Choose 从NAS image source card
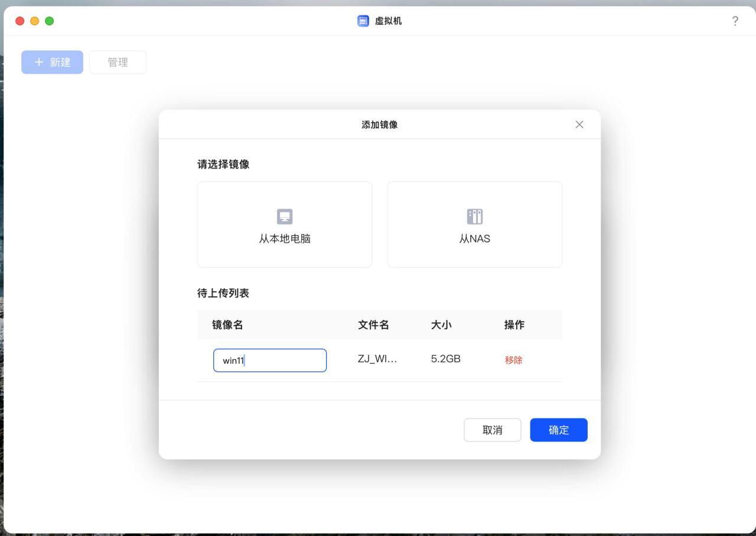This screenshot has height=536, width=756. click(475, 224)
